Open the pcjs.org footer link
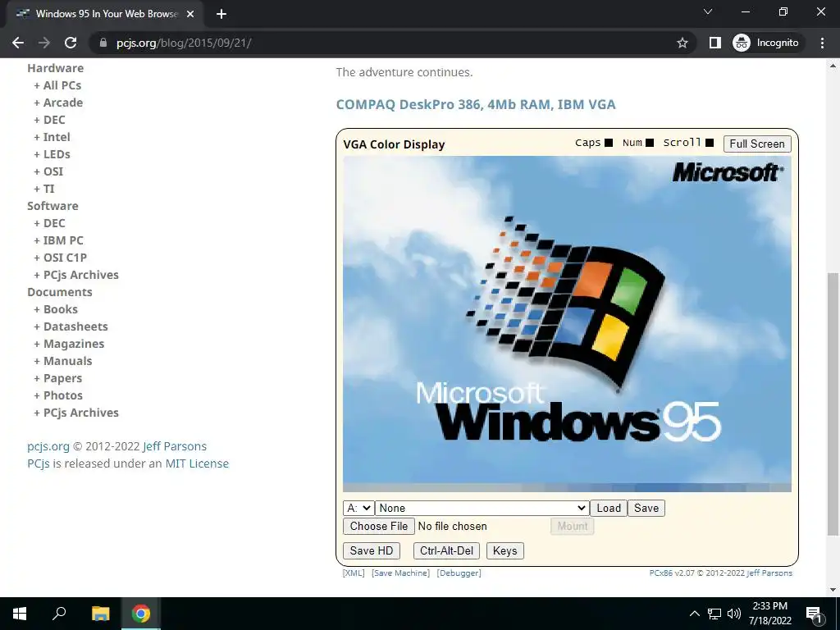This screenshot has height=630, width=840. [x=48, y=446]
